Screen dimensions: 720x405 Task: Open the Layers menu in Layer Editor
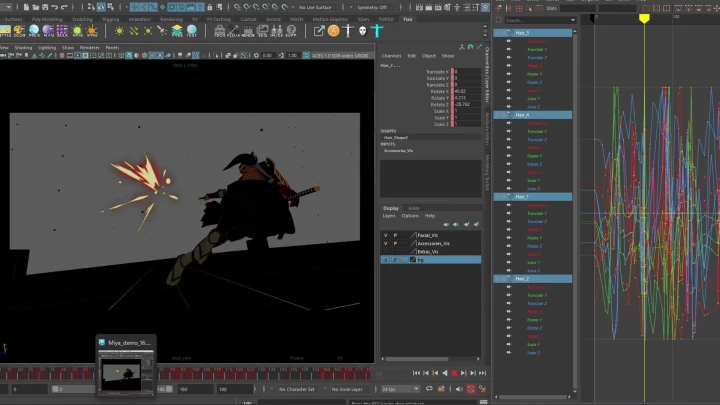(389, 216)
